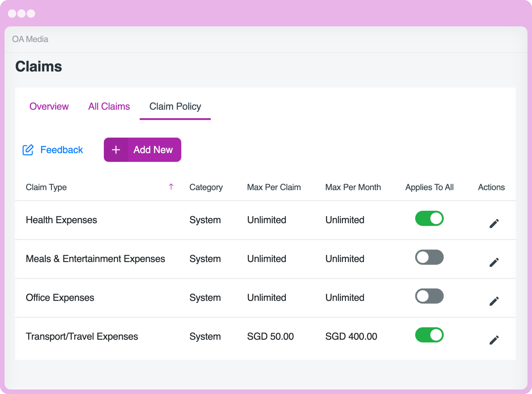The width and height of the screenshot is (532, 394).
Task: Open the Overview tab
Action: click(49, 106)
